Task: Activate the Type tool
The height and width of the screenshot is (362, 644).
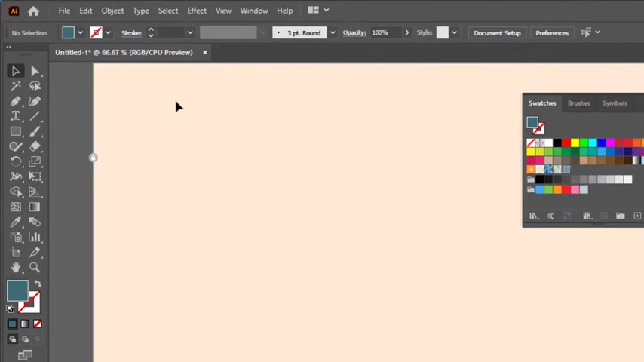Action: (16, 116)
